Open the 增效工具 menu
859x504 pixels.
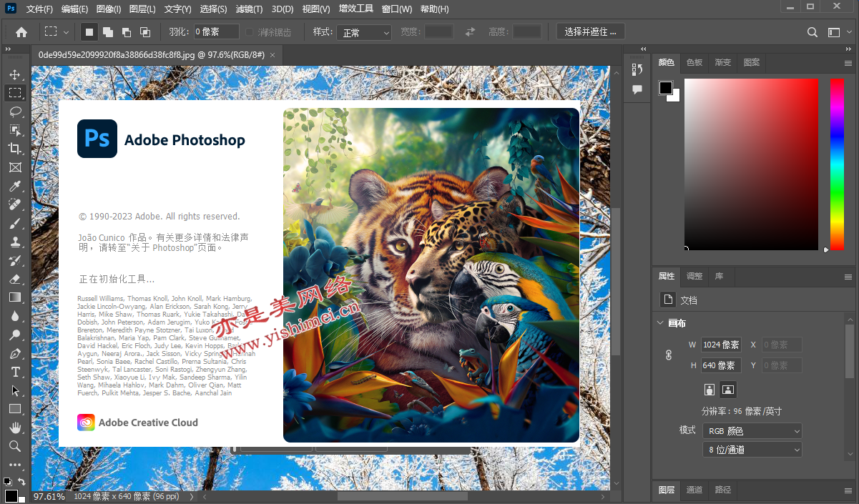coord(356,9)
